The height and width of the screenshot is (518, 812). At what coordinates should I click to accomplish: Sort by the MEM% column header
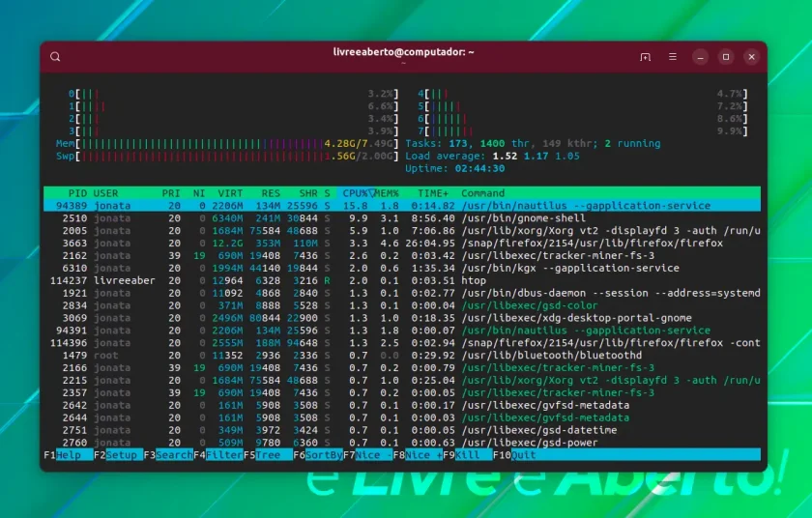point(387,193)
